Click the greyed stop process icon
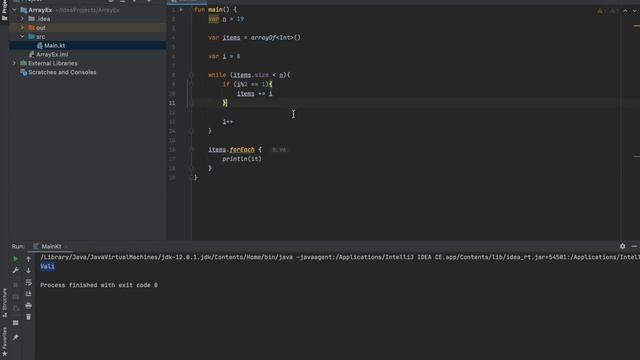 16,284
